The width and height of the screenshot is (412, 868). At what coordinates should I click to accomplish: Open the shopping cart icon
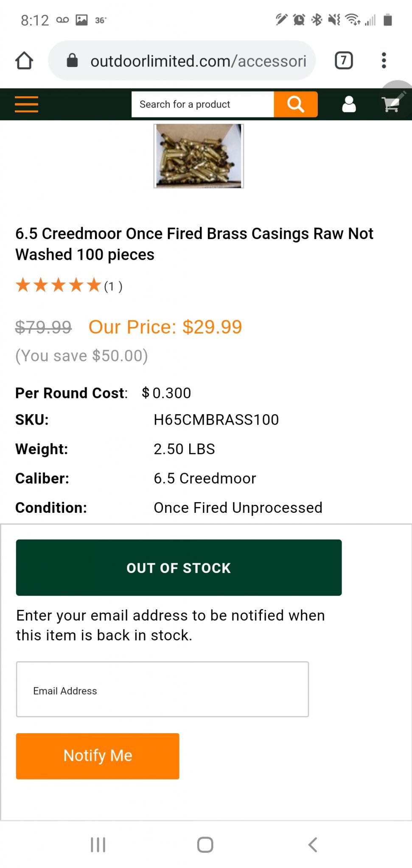point(391,104)
